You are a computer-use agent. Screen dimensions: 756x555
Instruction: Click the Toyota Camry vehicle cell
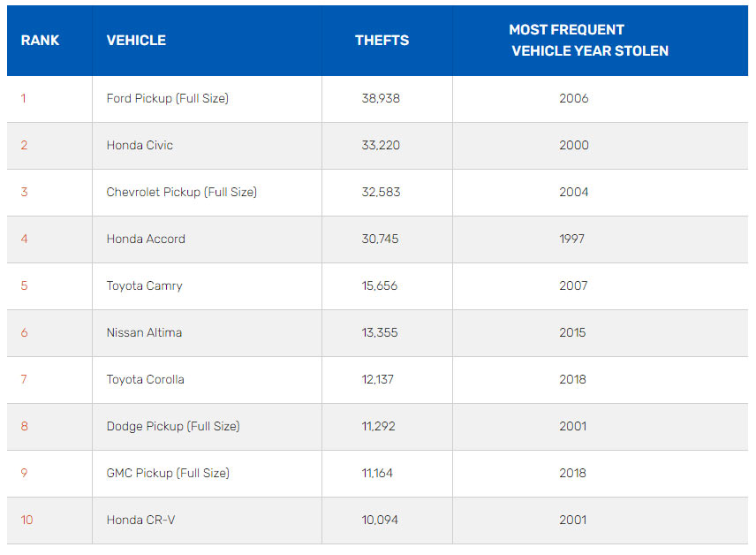click(144, 285)
